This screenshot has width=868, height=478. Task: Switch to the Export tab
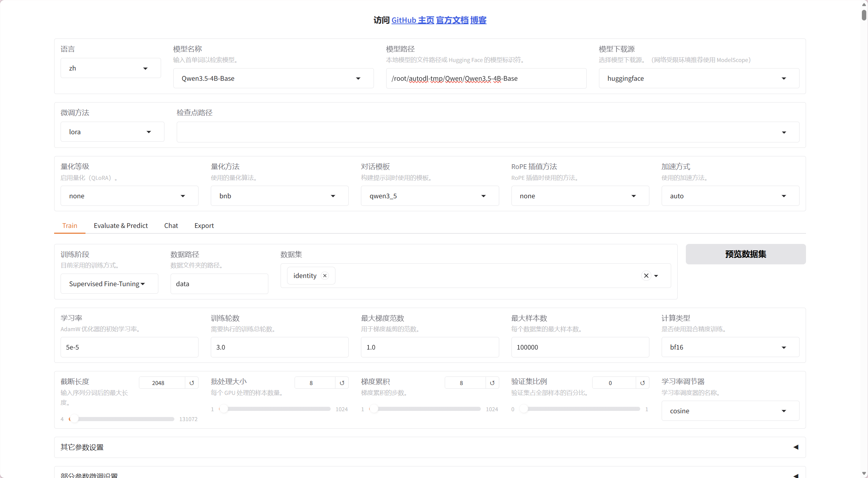[x=204, y=226]
